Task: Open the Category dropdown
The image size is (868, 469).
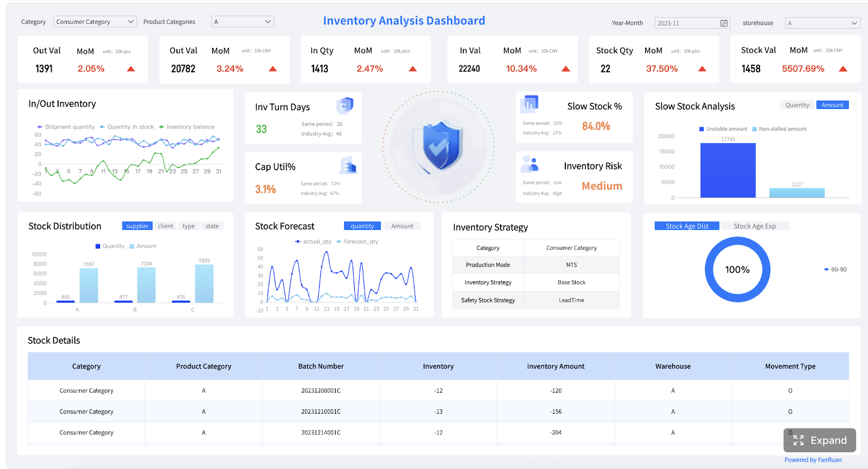Action: pyautogui.click(x=95, y=22)
